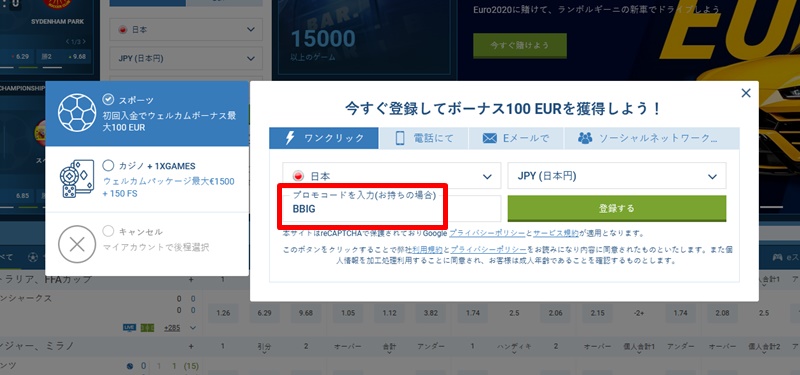This screenshot has height=375, width=800.
Task: Expand the ハンディキ column header dropdown
Action: tap(514, 346)
